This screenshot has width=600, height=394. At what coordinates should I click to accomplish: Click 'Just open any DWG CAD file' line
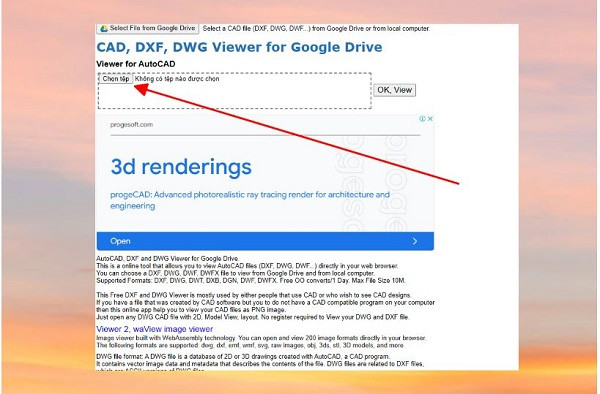pos(253,317)
